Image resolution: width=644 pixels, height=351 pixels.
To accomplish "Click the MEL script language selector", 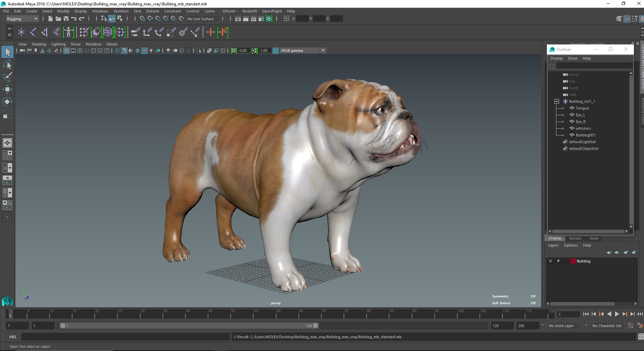I will pyautogui.click(x=13, y=337).
